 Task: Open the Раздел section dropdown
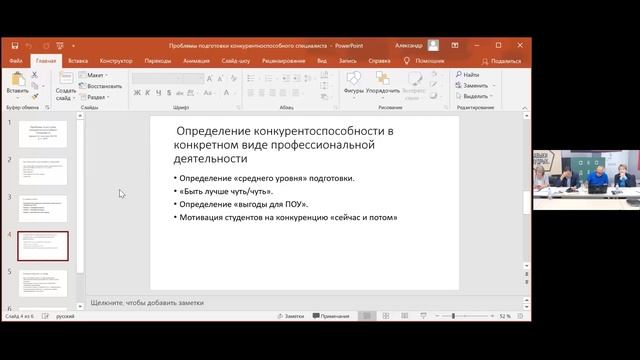[95, 97]
